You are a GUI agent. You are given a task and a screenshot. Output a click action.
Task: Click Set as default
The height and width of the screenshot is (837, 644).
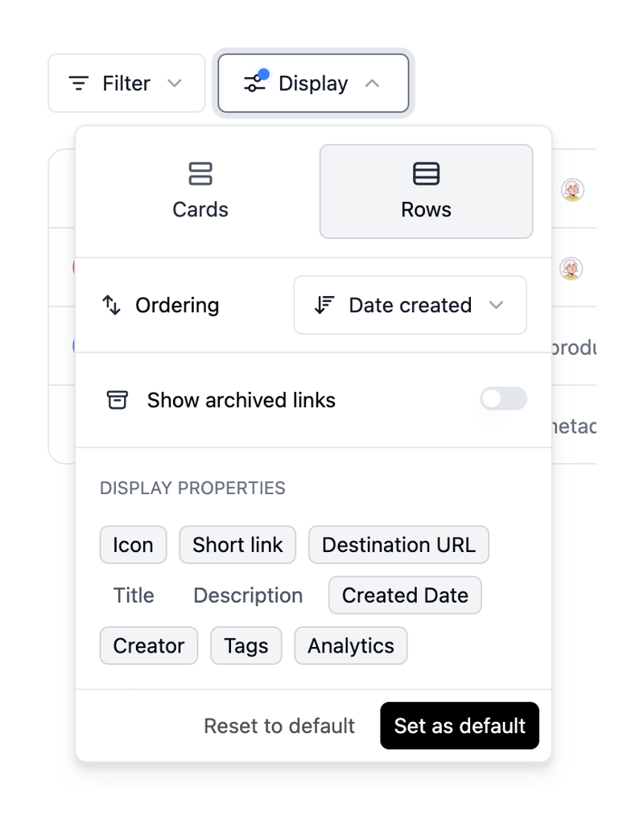click(x=460, y=725)
